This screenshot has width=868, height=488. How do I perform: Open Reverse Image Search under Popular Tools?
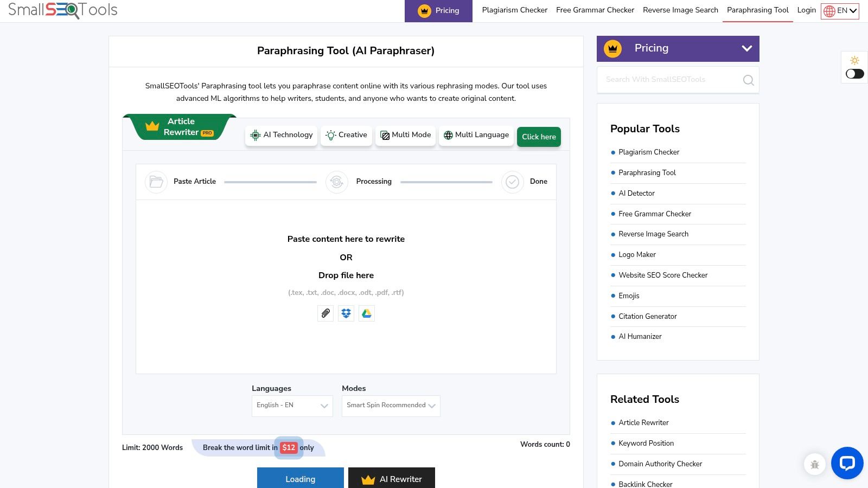(x=653, y=234)
